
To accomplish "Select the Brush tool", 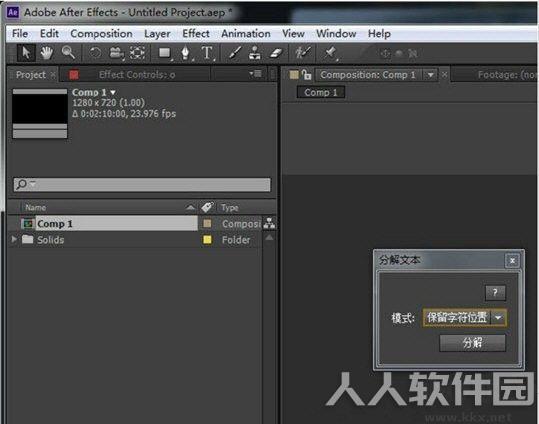I will (x=235, y=53).
